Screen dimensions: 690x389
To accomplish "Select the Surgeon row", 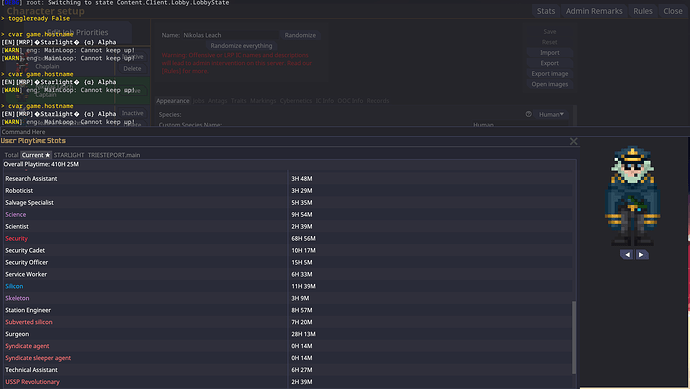I will pos(288,334).
